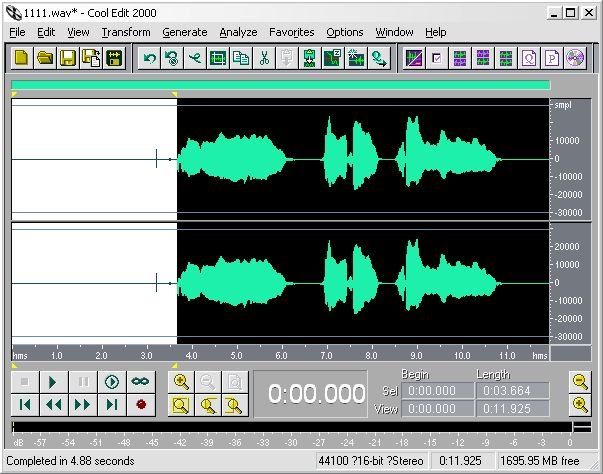Toggle the enable/disable undo icon
Screen dimensions: 603x474
click(172, 58)
